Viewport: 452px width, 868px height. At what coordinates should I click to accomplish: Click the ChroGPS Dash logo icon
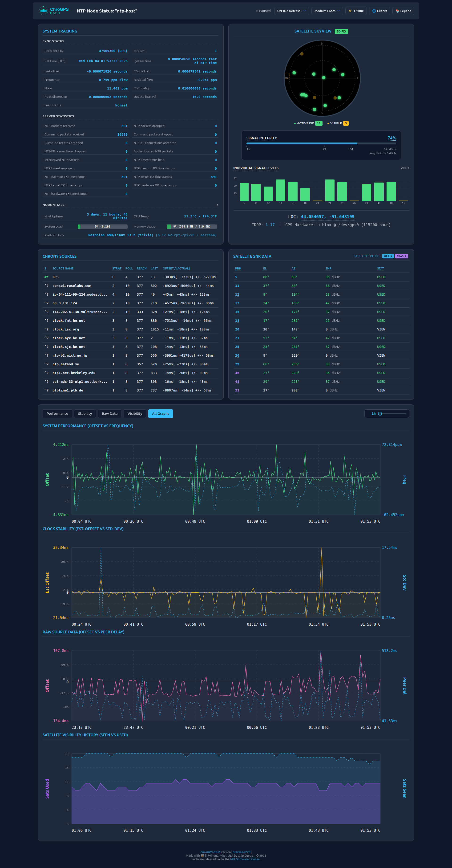coord(44,11)
